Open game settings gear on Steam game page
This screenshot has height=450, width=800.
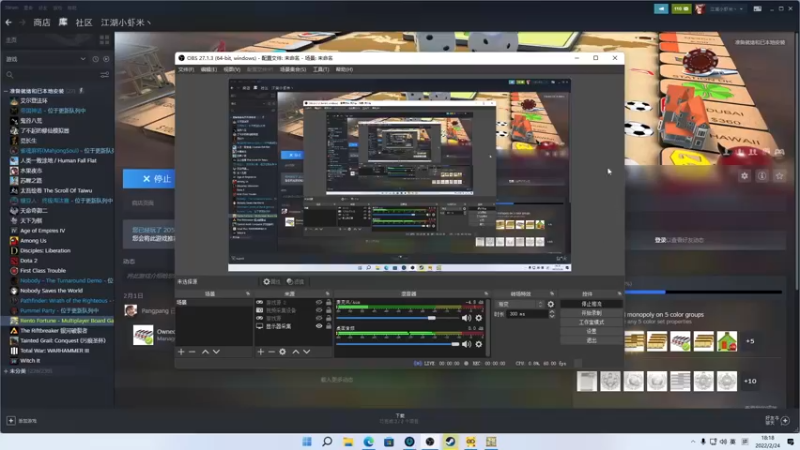tap(744, 176)
